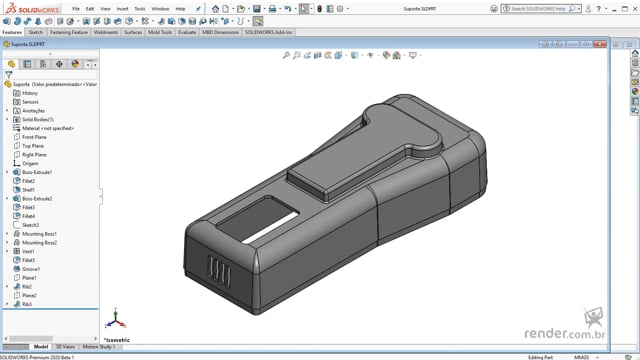
Task: Expand the Mounting Boss1 feature node
Action: [x=7, y=234]
